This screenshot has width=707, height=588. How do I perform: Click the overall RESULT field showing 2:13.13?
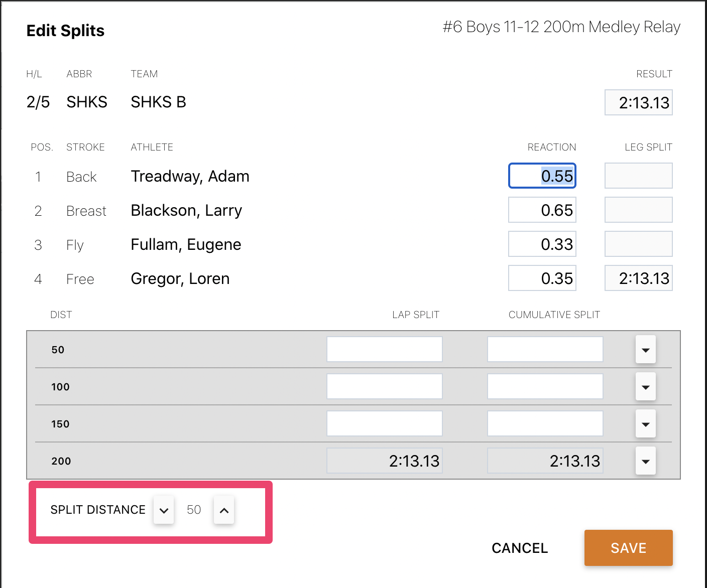(638, 102)
